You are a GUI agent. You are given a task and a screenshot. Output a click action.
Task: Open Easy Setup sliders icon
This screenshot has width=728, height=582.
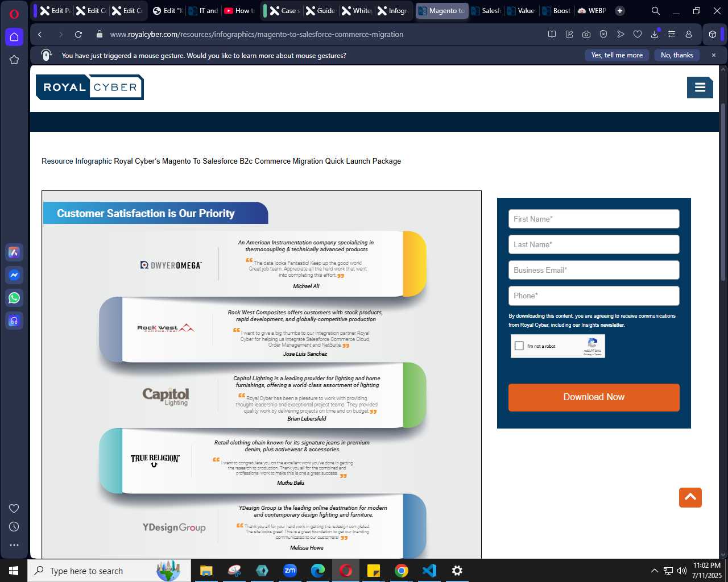pyautogui.click(x=672, y=34)
